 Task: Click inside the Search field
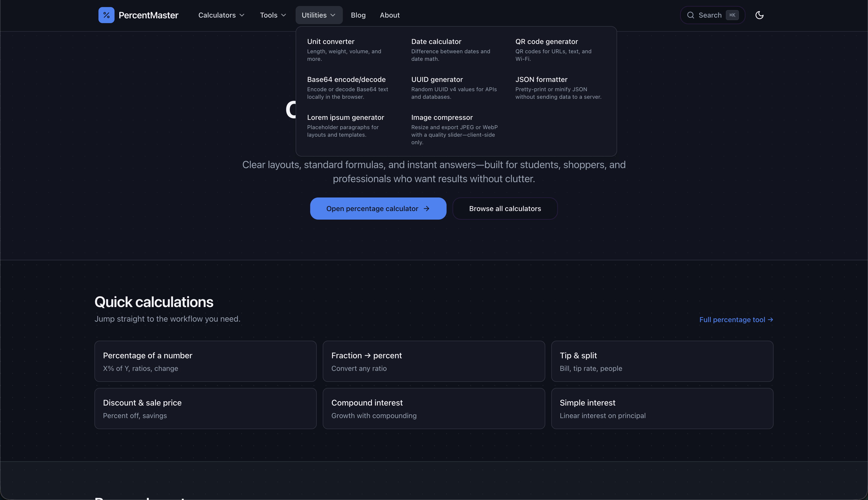coord(710,15)
